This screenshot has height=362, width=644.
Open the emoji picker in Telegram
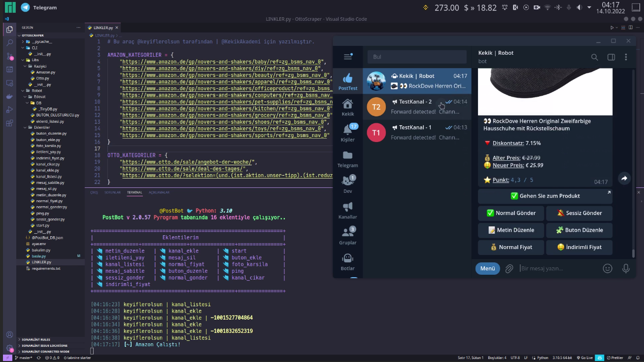608,268
